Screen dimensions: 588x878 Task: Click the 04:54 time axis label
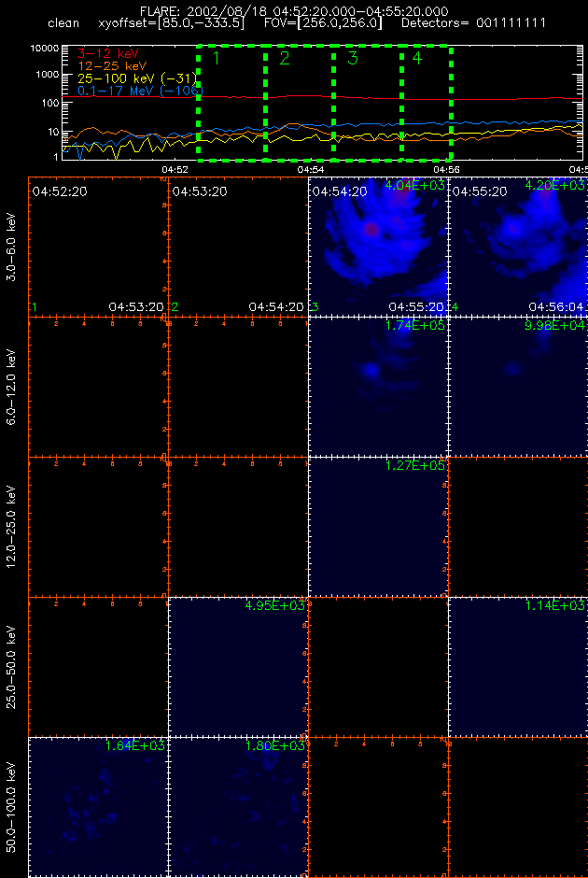pos(311,168)
